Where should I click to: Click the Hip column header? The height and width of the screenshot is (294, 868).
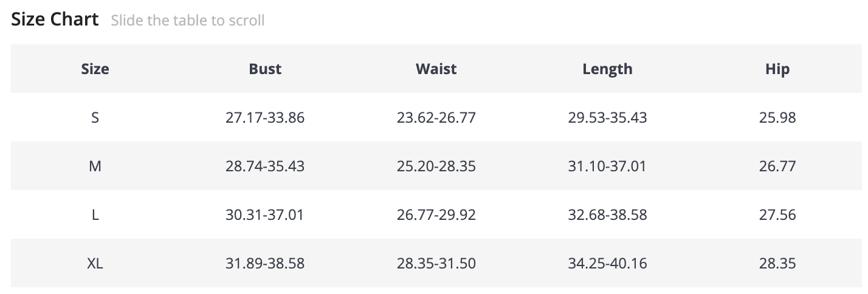777,69
